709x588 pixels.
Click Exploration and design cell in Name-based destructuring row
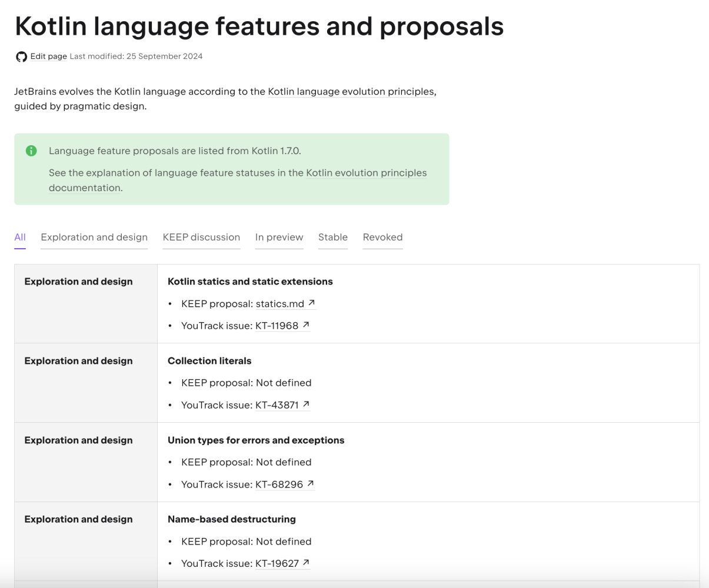(x=86, y=541)
